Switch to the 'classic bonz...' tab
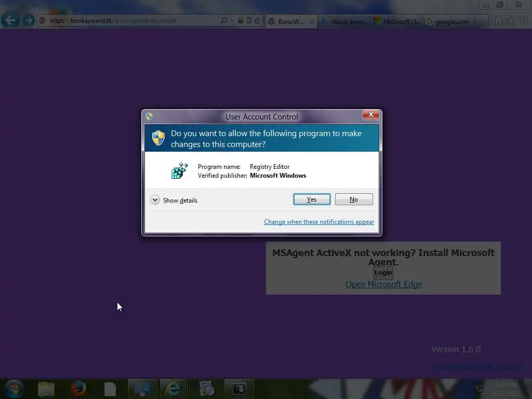 (x=344, y=21)
